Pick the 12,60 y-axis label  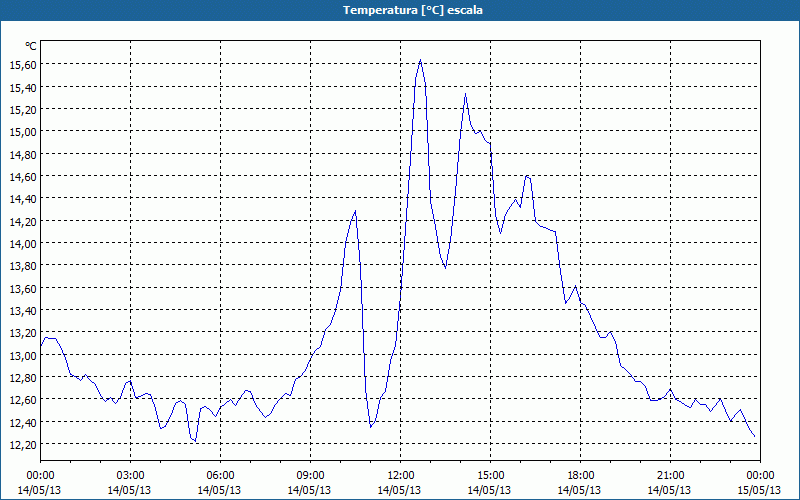(x=23, y=399)
